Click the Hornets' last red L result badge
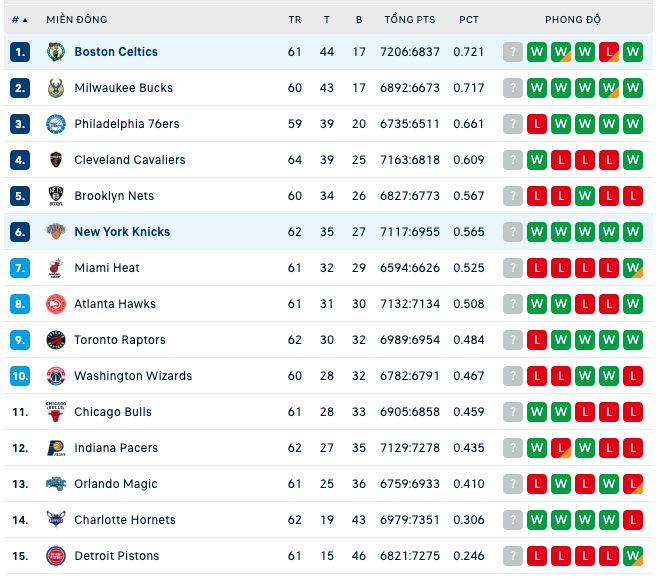 point(633,520)
